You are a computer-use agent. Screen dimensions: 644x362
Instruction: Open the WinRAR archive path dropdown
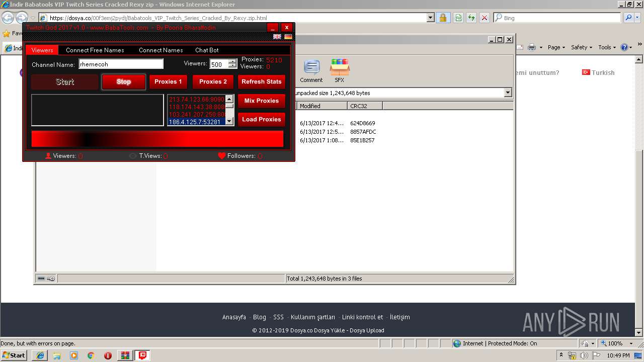508,93
